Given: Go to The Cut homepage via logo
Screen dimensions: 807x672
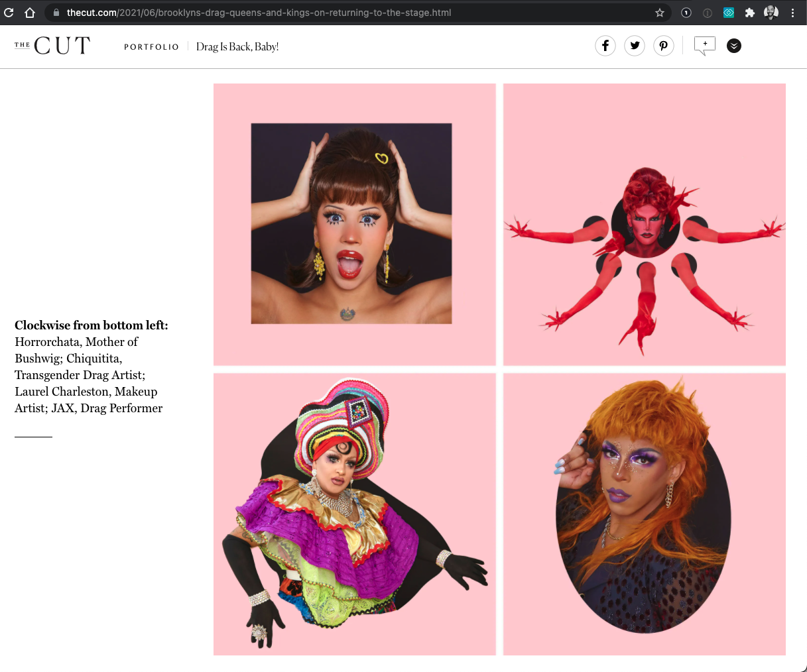Looking at the screenshot, I should point(52,45).
